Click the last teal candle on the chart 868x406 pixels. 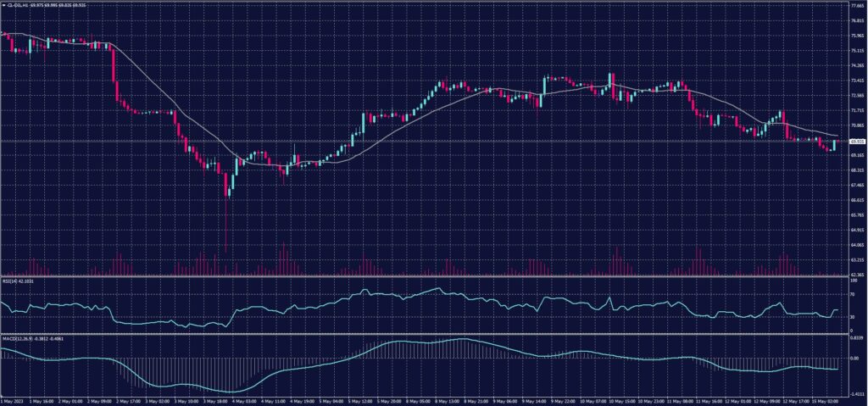pos(835,145)
